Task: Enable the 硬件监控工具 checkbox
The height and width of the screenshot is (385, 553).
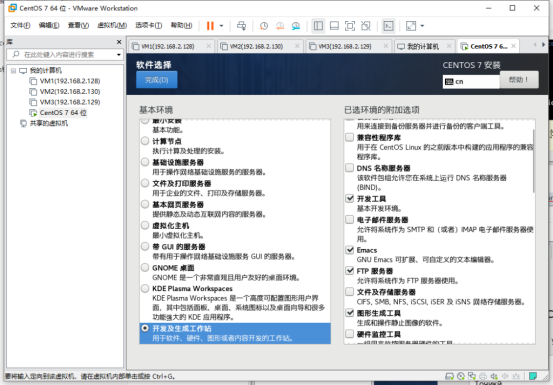Action: point(350,333)
